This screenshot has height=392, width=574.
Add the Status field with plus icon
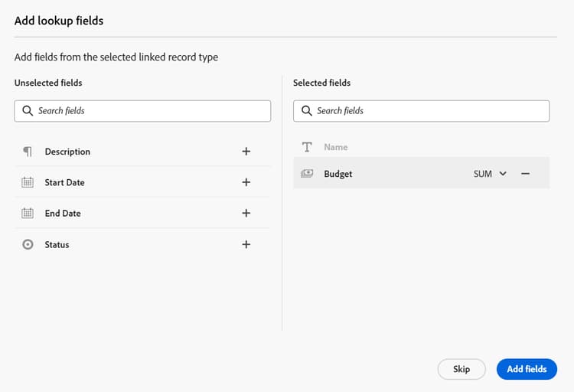point(246,244)
